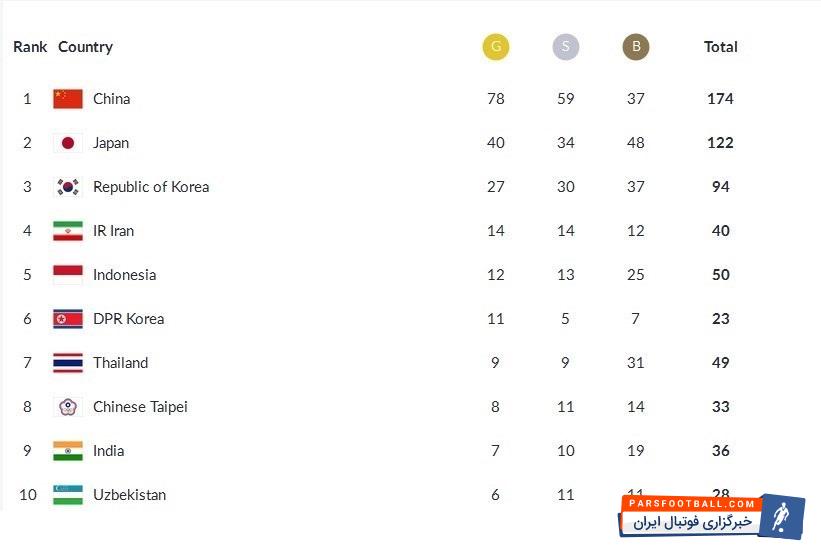Screen dimensions: 821x556
Task: Click the Japan flag icon
Action: point(68,143)
